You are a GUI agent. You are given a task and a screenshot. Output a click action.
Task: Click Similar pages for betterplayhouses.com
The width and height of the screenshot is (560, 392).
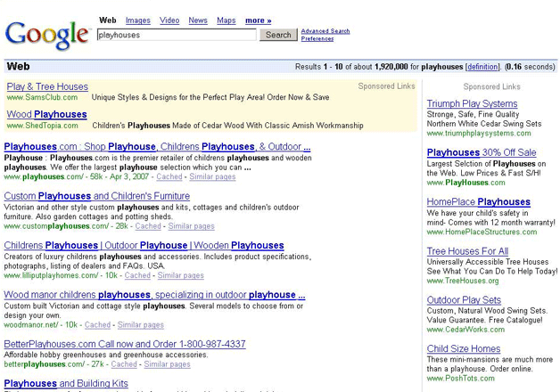pyautogui.click(x=167, y=364)
